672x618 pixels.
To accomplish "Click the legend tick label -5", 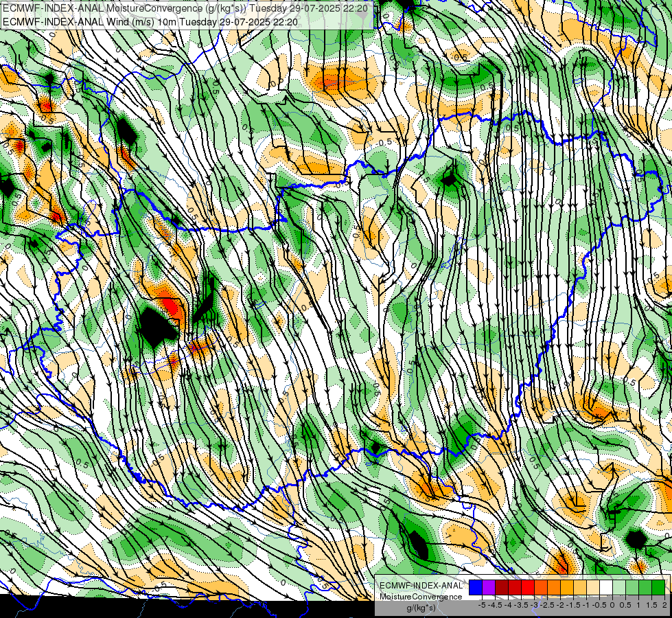I will pyautogui.click(x=482, y=605).
